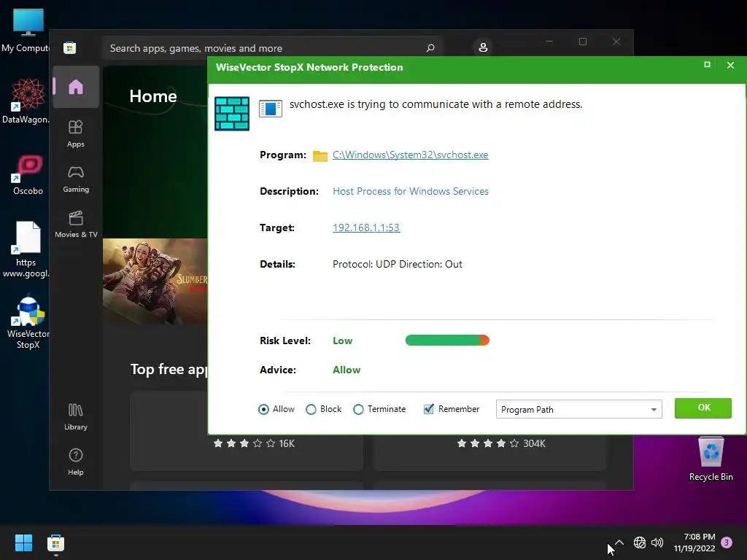This screenshot has height=560, width=747.
Task: Click the 'Top free apps' heading in Store
Action: tap(169, 370)
